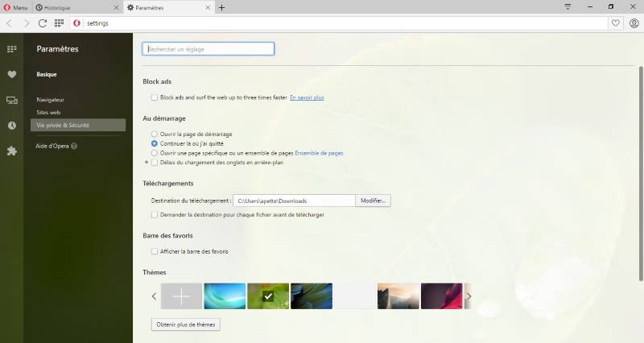
Task: Switch to the Paramètres tab
Action: (x=168, y=7)
